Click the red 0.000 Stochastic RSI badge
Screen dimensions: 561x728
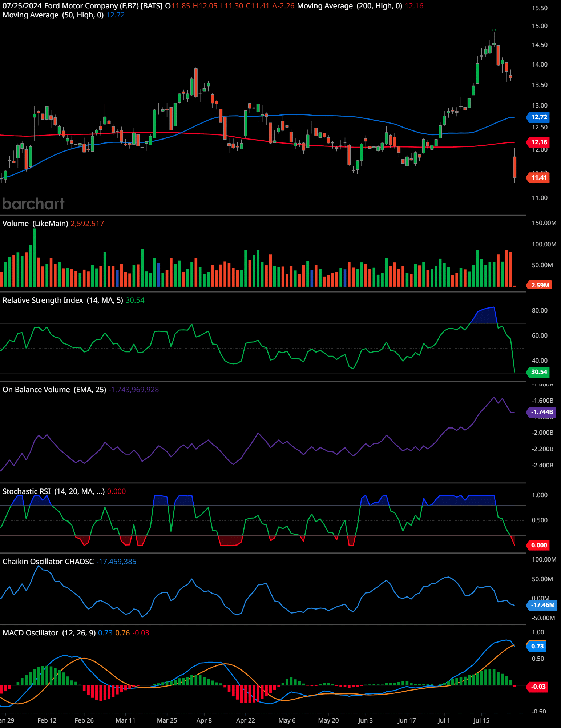point(538,545)
